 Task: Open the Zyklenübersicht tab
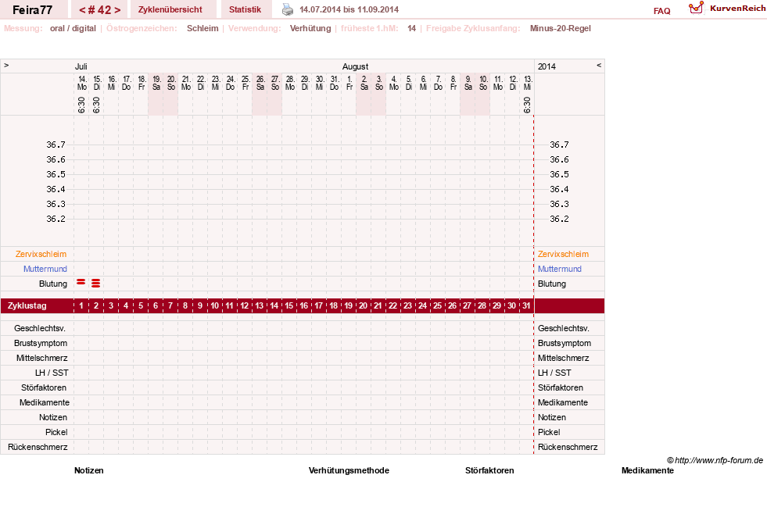170,9
